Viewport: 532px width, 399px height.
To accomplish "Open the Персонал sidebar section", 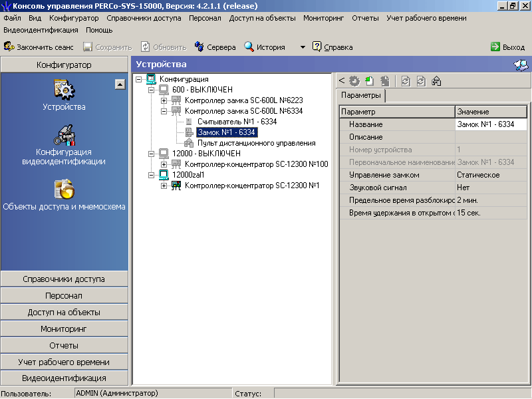I will (x=64, y=295).
